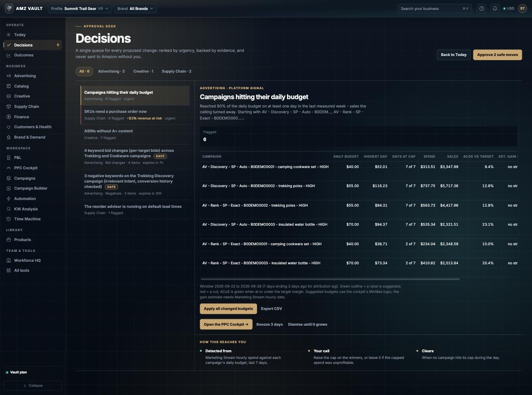Select the Advertising · 3 filter tab

[x=111, y=71]
